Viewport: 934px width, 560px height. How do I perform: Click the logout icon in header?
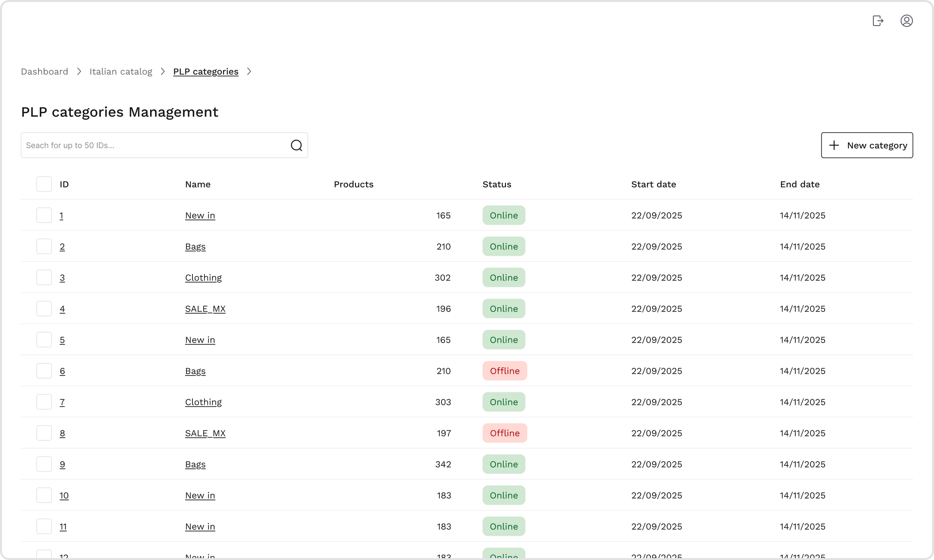[878, 21]
